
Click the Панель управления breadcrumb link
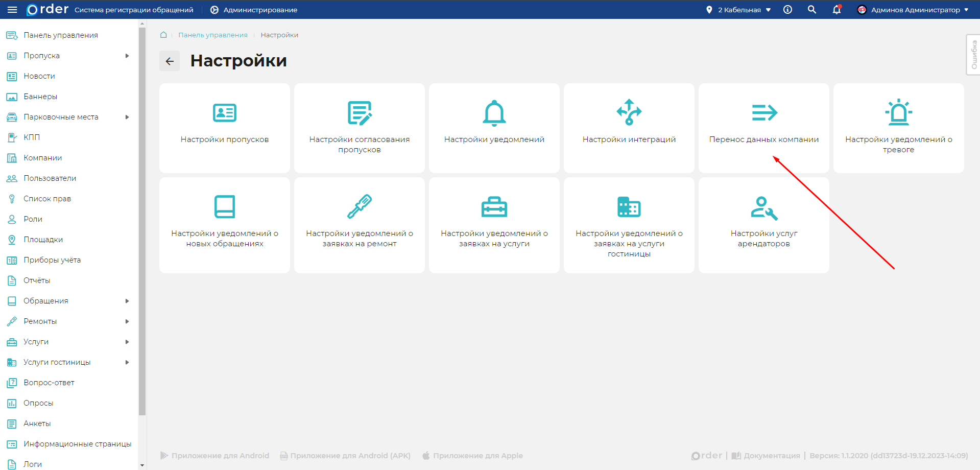(212, 35)
